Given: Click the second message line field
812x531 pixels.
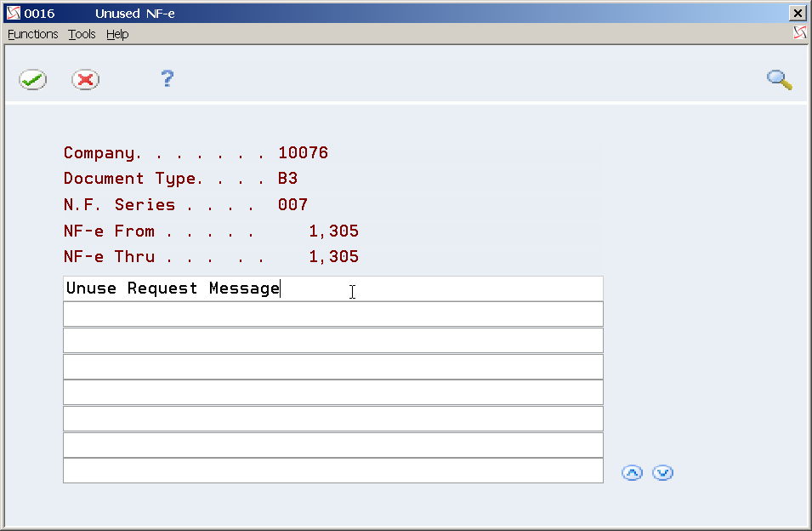Looking at the screenshot, I should (x=333, y=315).
